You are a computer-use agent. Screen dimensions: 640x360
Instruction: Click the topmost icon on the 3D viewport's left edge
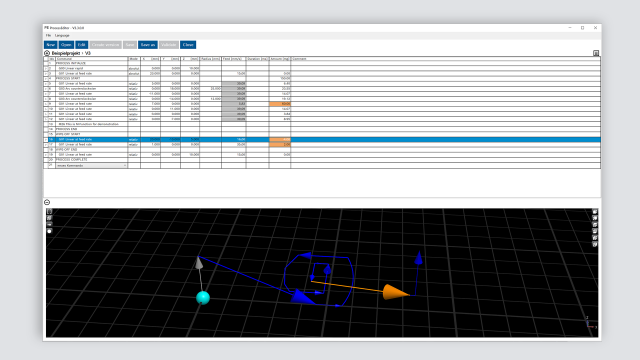click(x=49, y=211)
